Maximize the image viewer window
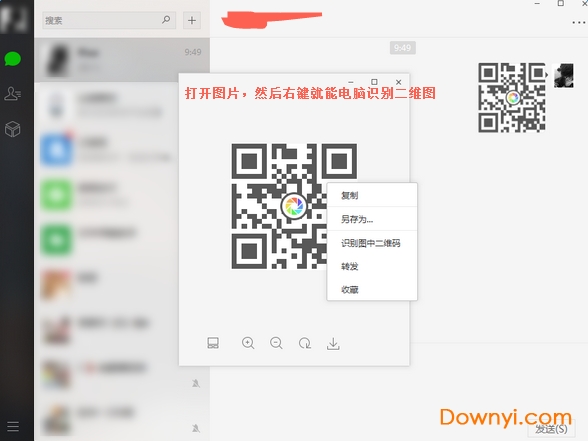Screen dimensions: 588x441 click(374, 82)
